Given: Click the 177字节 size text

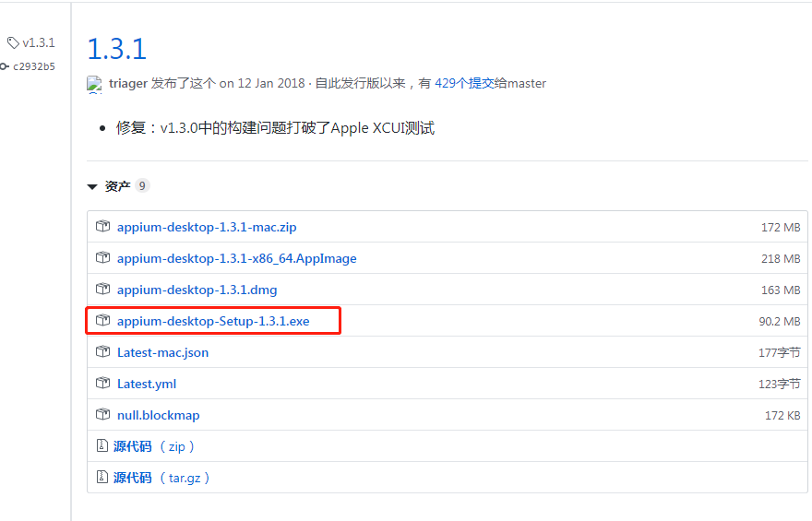Looking at the screenshot, I should (x=780, y=353).
